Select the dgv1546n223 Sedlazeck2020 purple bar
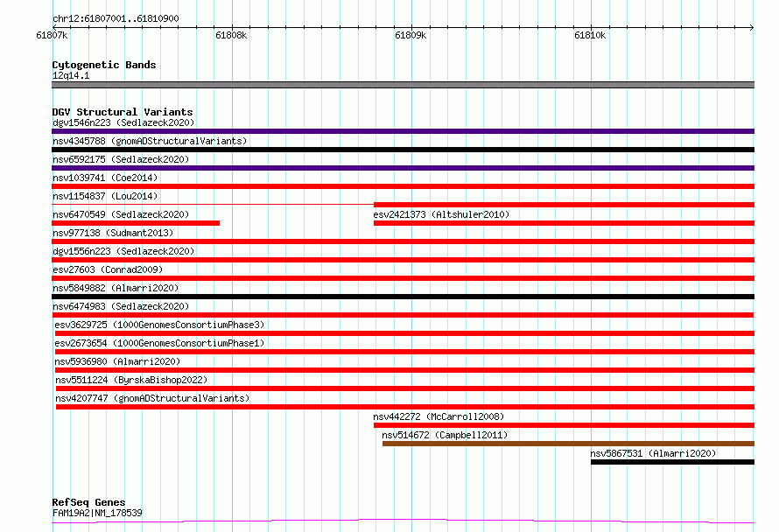 [403, 131]
